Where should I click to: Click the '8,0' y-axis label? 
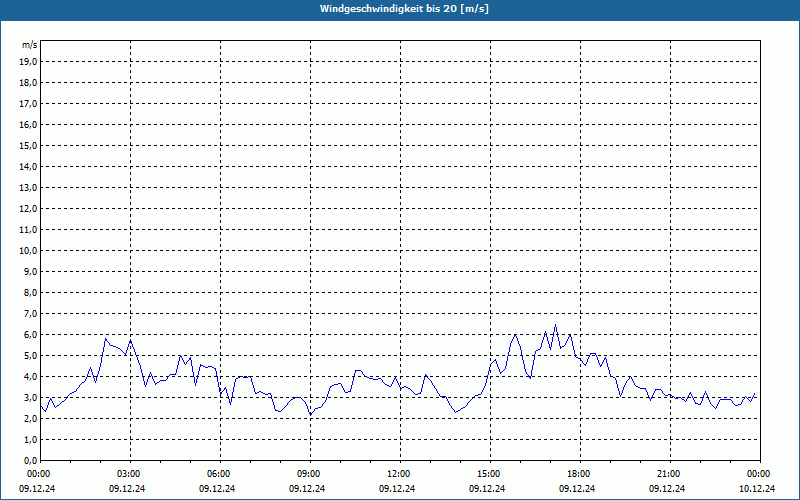click(x=31, y=292)
